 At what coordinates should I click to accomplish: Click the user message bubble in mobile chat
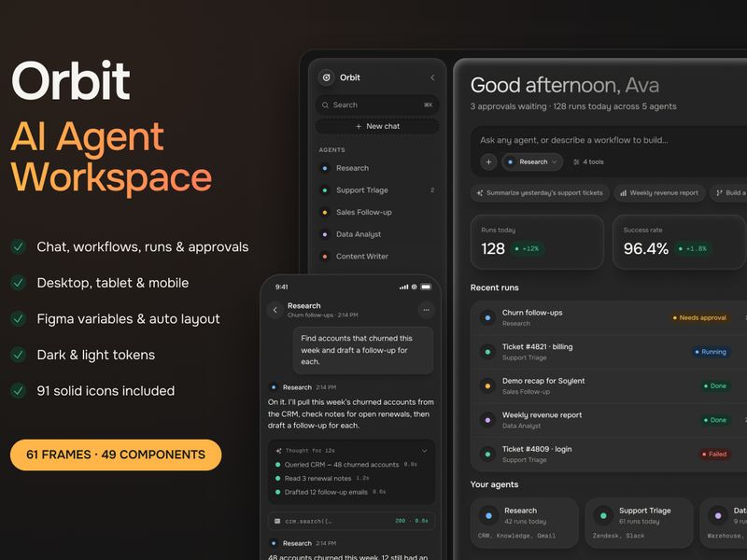362,350
